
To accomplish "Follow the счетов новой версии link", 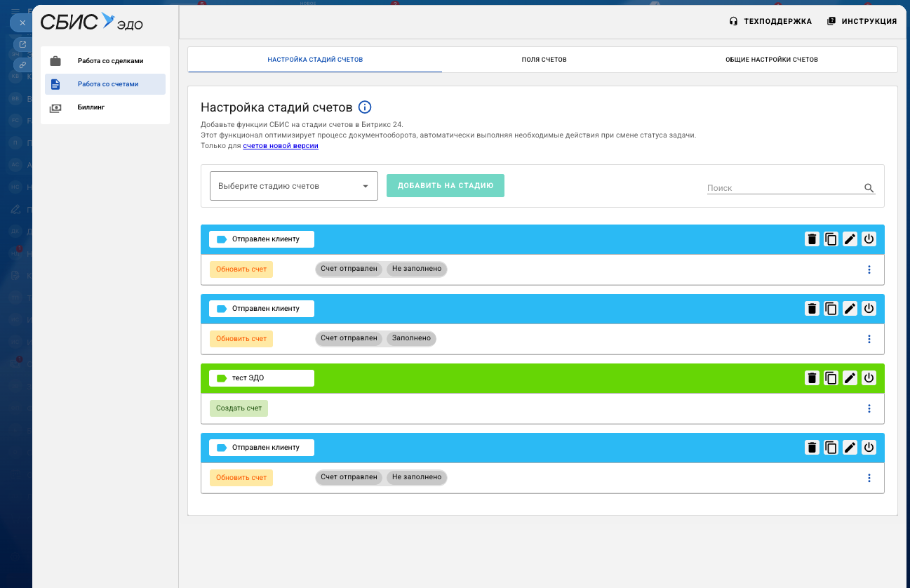I will [x=281, y=146].
